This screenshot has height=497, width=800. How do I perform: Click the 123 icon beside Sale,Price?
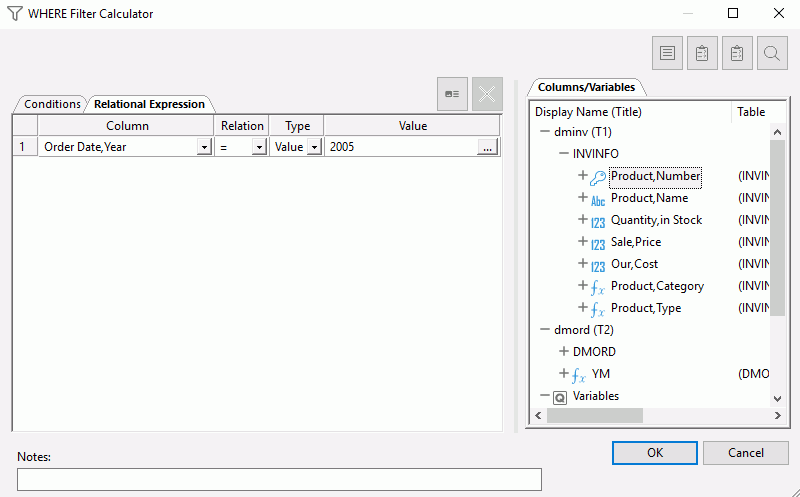coord(598,242)
